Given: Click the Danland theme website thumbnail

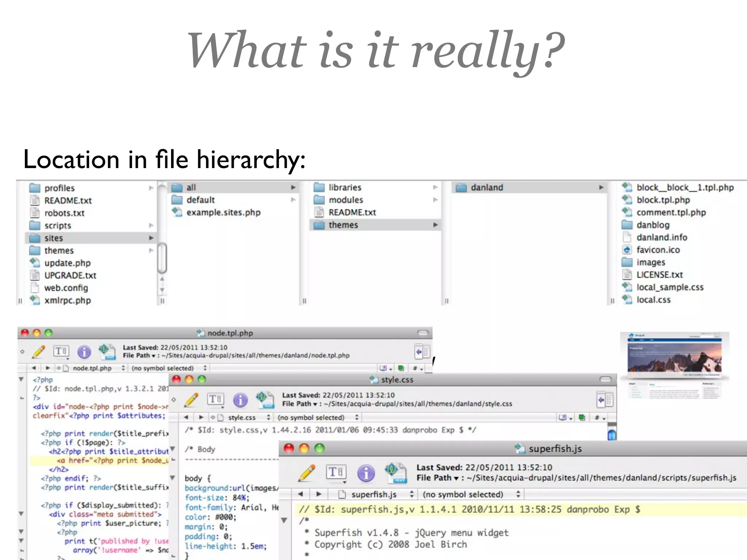Looking at the screenshot, I should 674,365.
